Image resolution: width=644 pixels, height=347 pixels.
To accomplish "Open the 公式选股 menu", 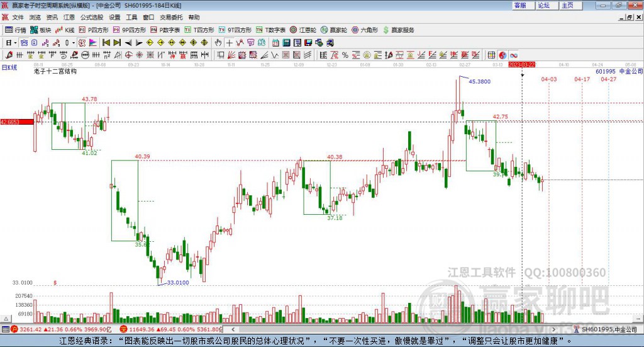I will pyautogui.click(x=92, y=17).
